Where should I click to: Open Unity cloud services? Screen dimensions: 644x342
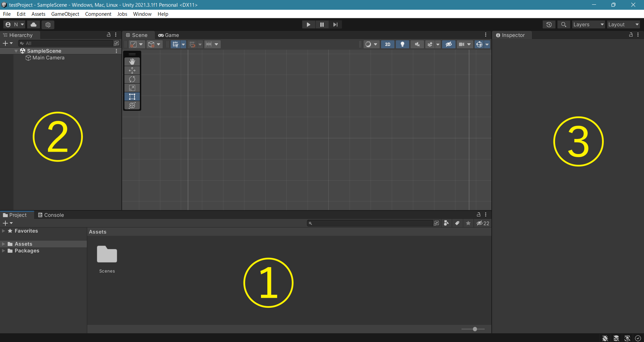pos(34,25)
